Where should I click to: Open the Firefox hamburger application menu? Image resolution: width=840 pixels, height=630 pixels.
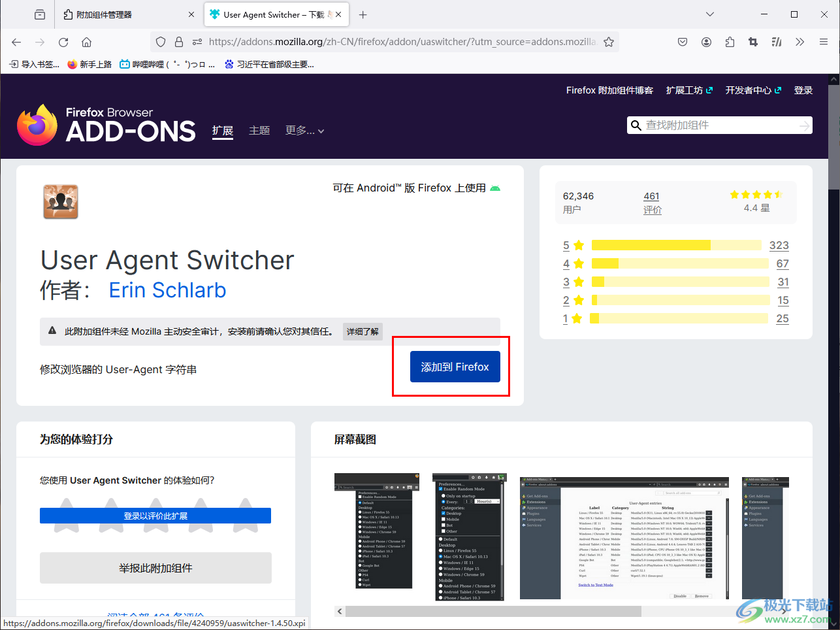click(x=824, y=42)
